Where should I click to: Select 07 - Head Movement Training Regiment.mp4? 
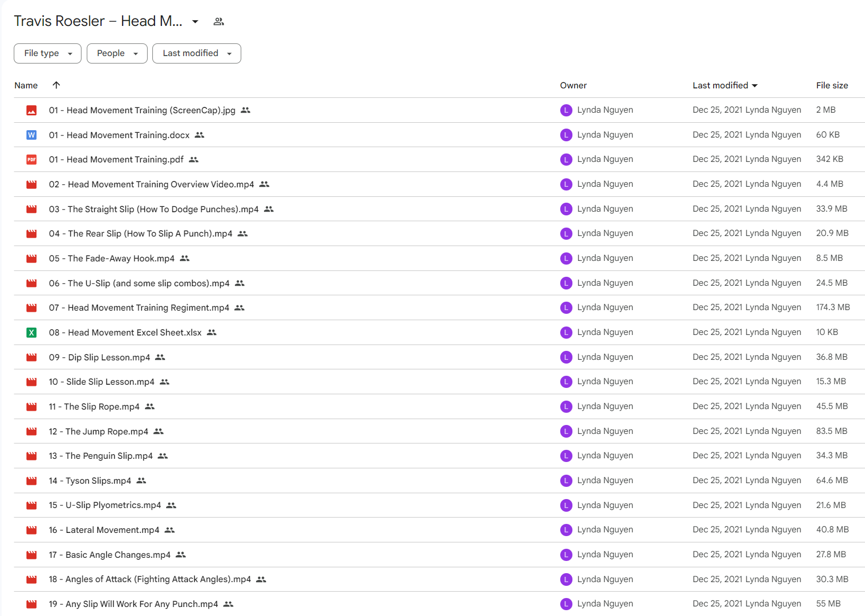[139, 308]
